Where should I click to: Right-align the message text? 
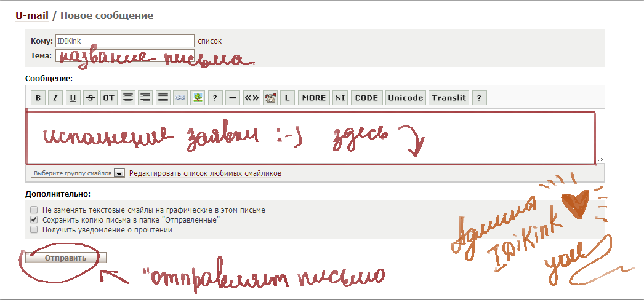(145, 98)
